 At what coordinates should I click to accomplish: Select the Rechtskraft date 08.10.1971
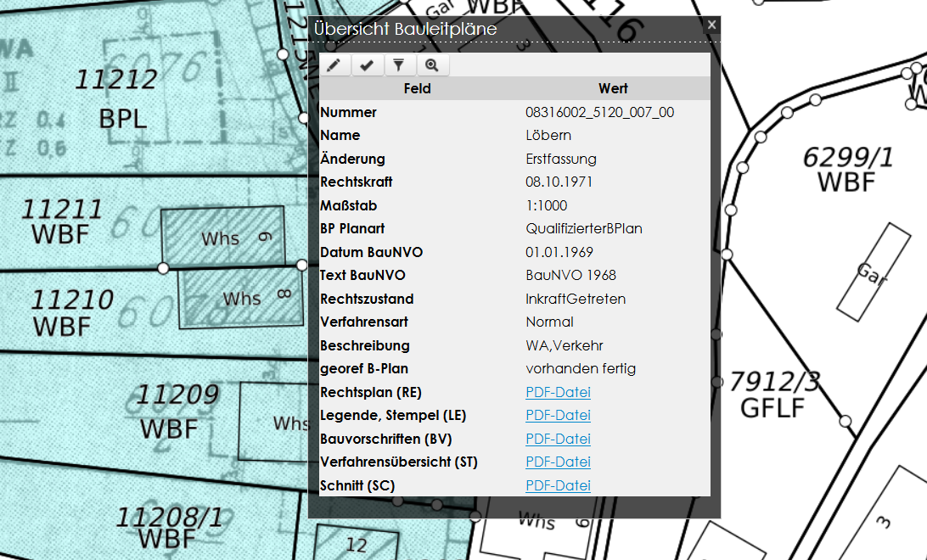559,182
